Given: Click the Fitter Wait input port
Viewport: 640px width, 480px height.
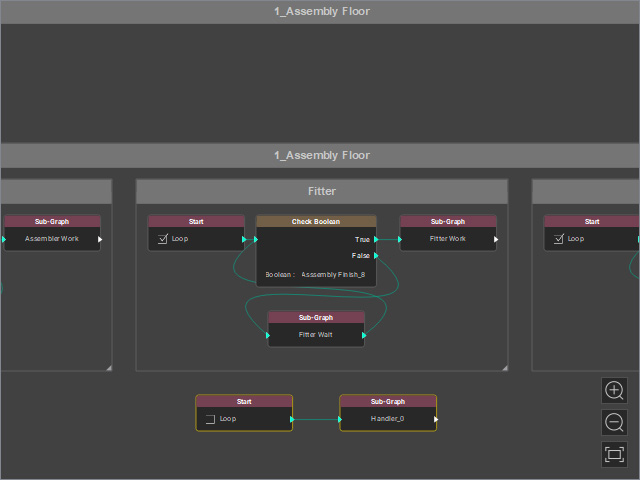Looking at the screenshot, I should click(268, 335).
